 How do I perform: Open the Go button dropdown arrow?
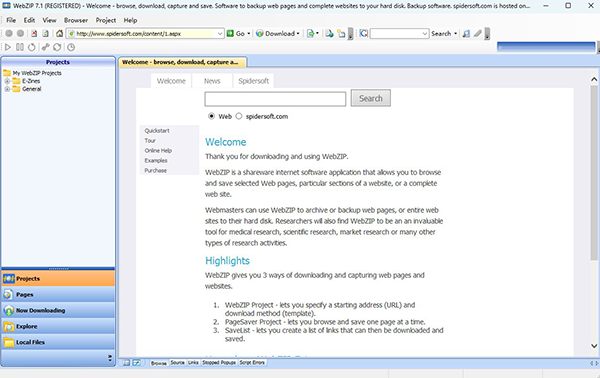[x=249, y=34]
